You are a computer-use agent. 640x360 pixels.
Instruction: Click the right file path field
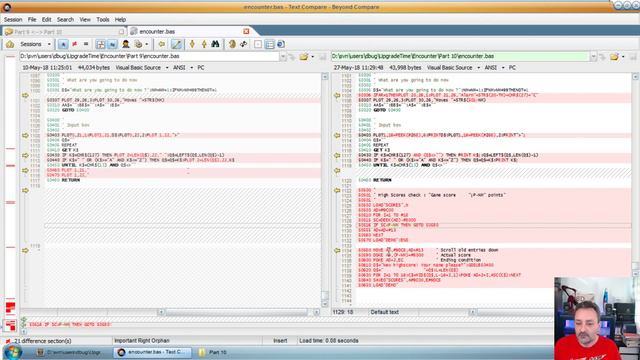coord(460,56)
